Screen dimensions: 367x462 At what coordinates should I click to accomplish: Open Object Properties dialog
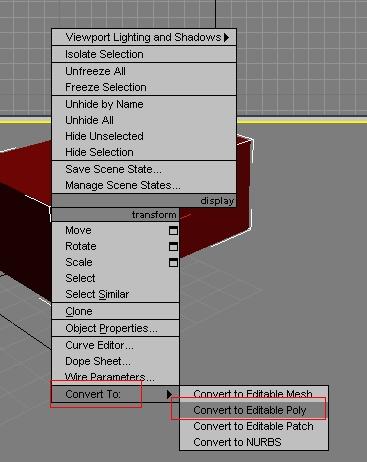coord(115,329)
